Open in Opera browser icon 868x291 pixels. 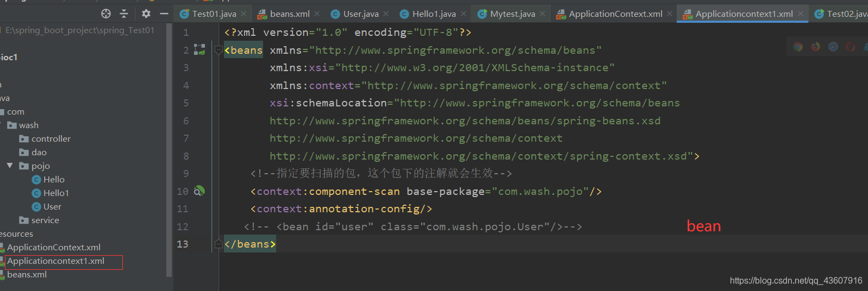851,47
